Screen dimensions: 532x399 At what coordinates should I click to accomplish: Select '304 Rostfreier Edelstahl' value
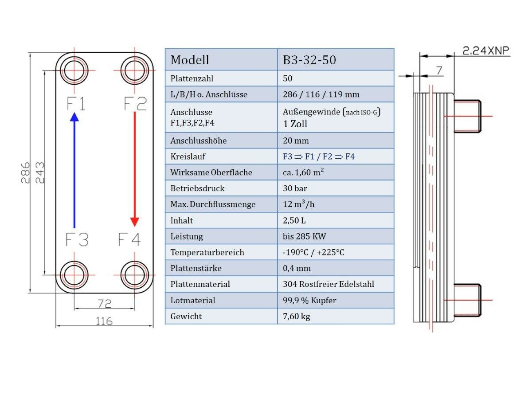(x=328, y=284)
